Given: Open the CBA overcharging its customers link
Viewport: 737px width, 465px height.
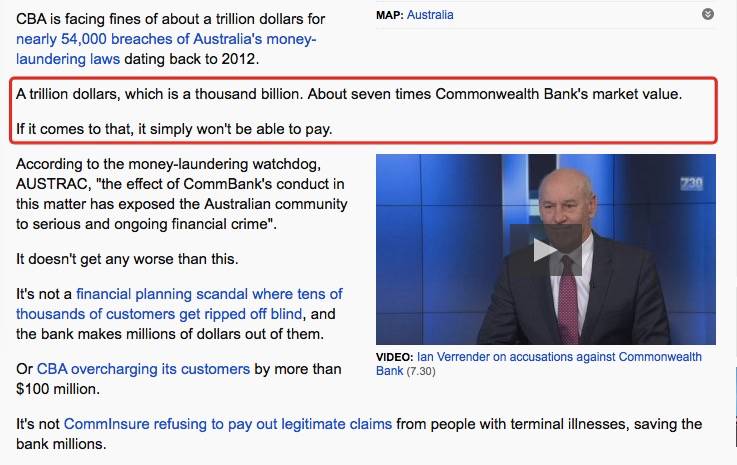Looking at the screenshot, I should (x=143, y=369).
